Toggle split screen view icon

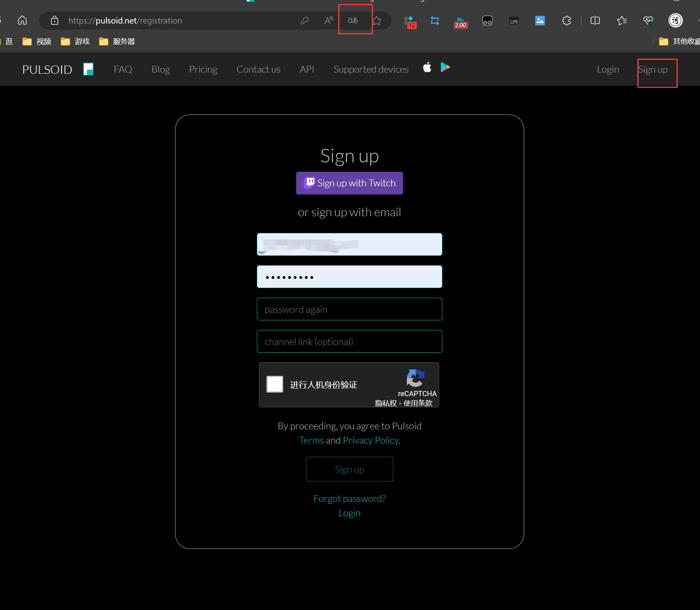595,21
